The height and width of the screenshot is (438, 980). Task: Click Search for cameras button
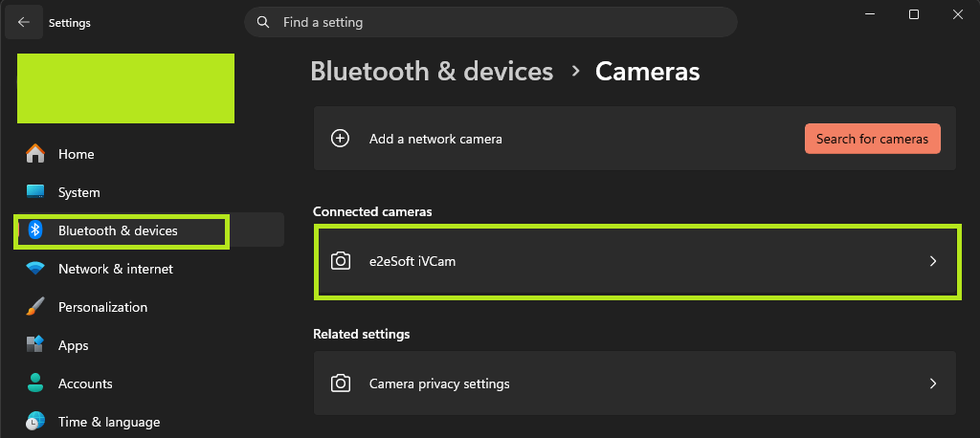[873, 139]
